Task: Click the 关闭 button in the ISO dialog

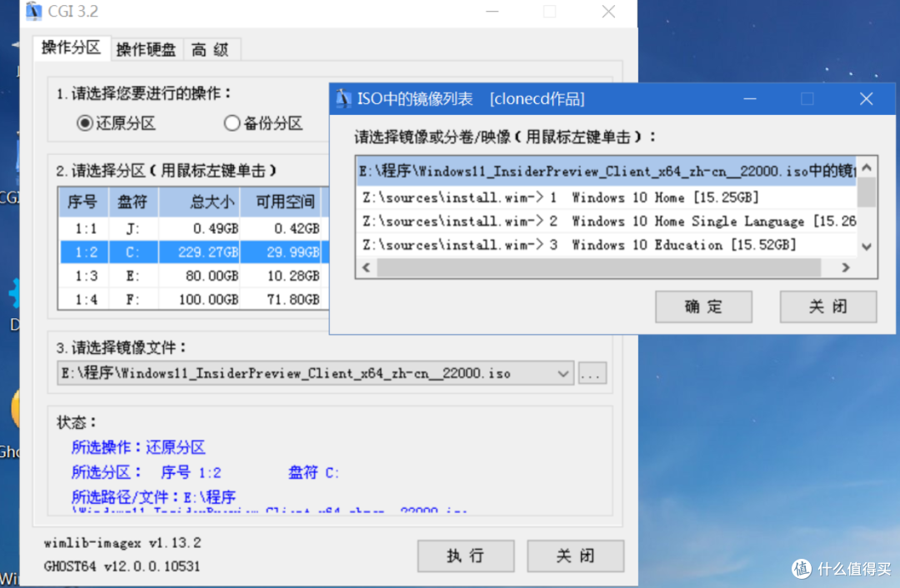Action: [x=827, y=306]
